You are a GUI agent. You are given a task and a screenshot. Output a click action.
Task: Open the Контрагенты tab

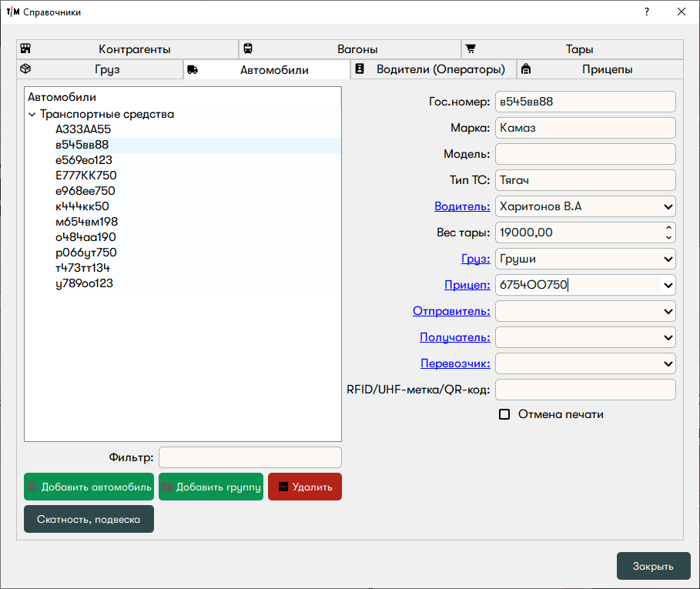(134, 49)
